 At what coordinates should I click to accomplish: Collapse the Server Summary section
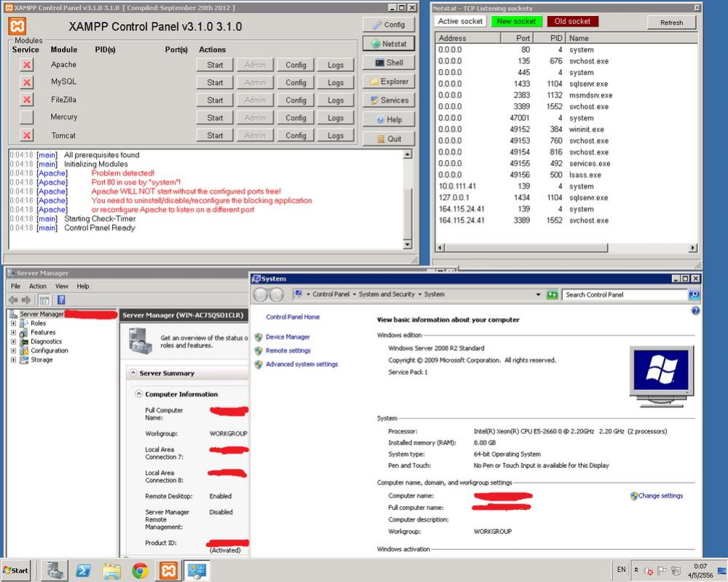coord(133,372)
